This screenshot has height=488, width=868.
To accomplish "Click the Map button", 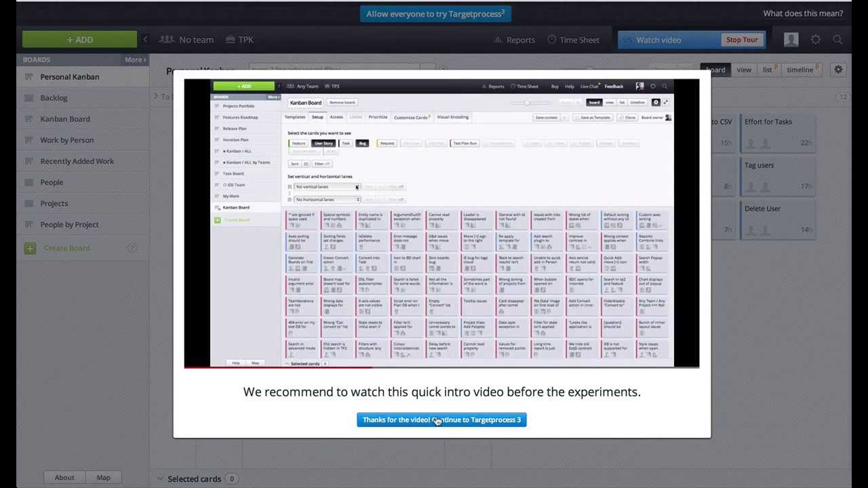I will [103, 477].
